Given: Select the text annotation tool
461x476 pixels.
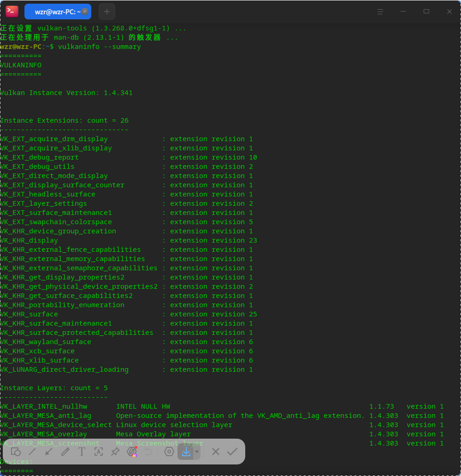Looking at the screenshot, I should tap(82, 452).
